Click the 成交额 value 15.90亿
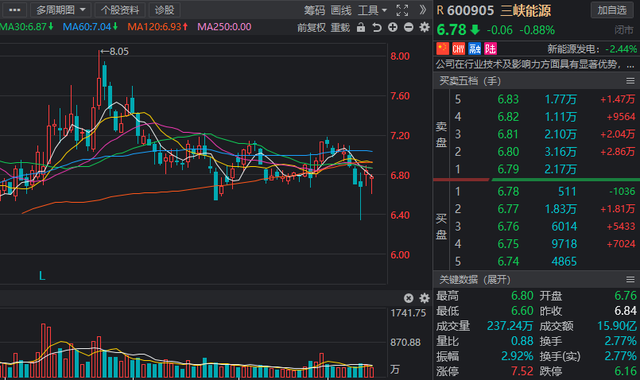 tap(617, 326)
